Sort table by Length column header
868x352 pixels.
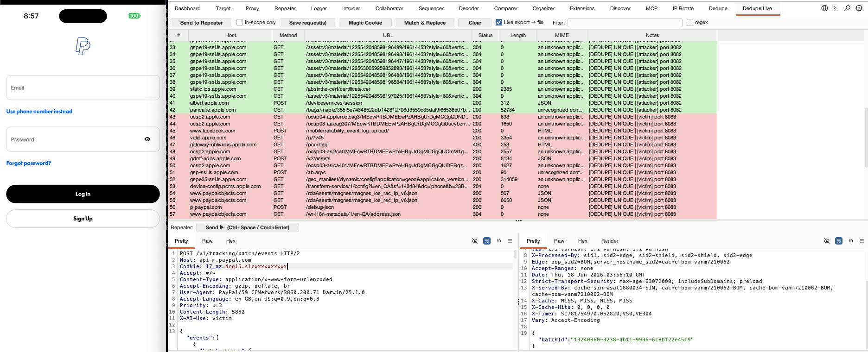coord(518,35)
